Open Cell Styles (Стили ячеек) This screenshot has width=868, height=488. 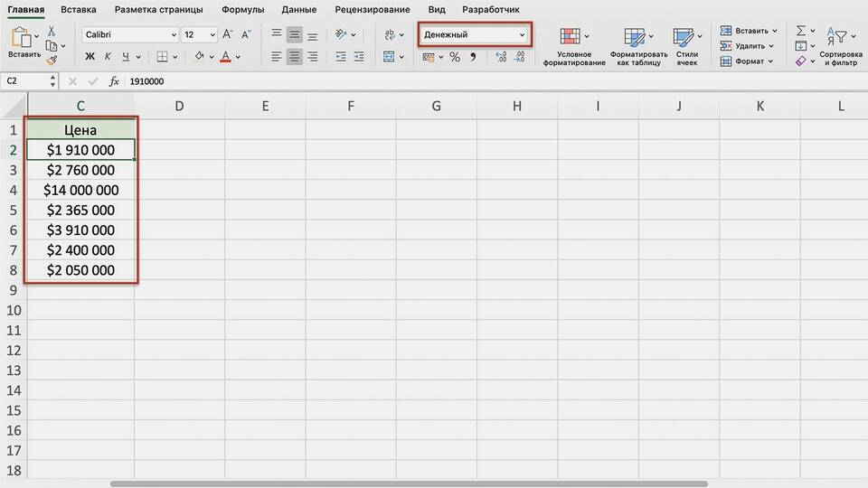coord(687,47)
